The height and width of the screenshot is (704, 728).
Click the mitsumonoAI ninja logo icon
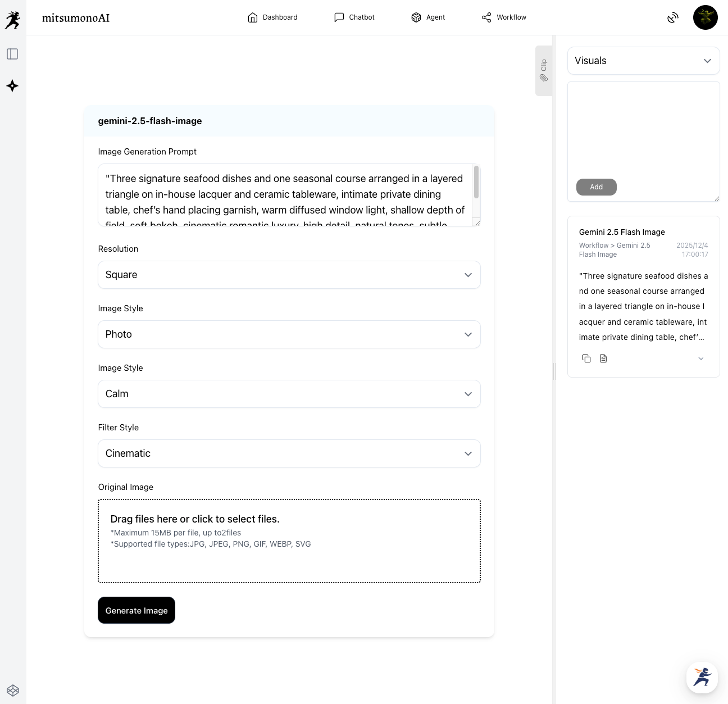12,20
